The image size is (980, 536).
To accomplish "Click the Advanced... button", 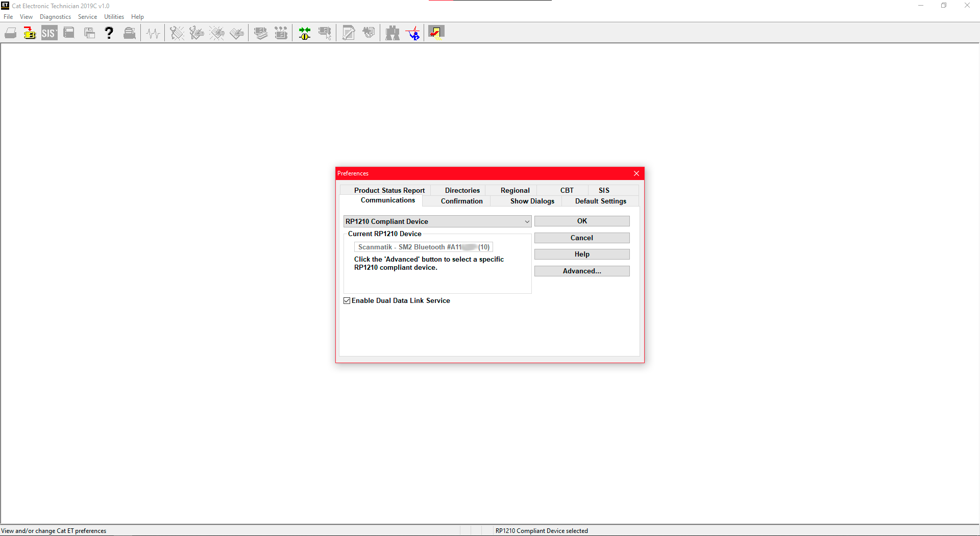I will click(x=582, y=271).
